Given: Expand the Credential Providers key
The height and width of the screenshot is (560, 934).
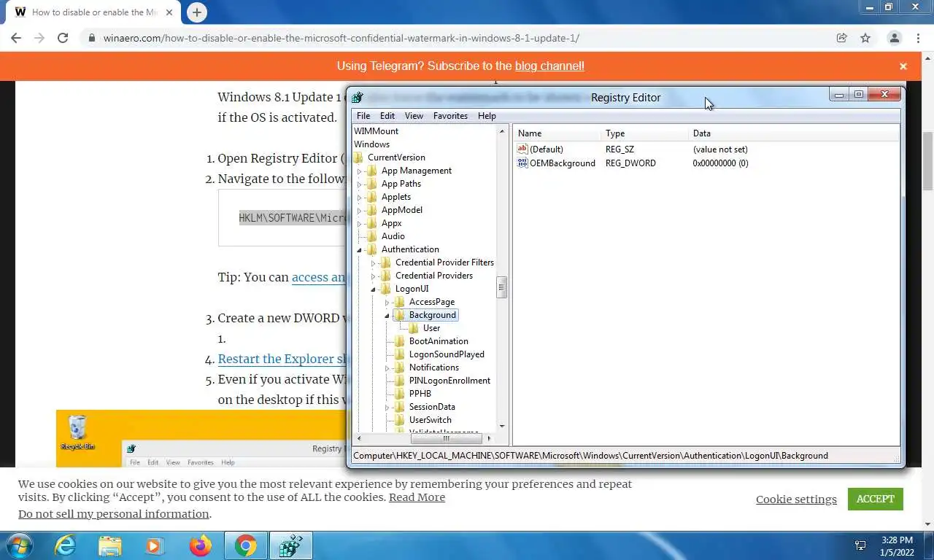Looking at the screenshot, I should 373,276.
